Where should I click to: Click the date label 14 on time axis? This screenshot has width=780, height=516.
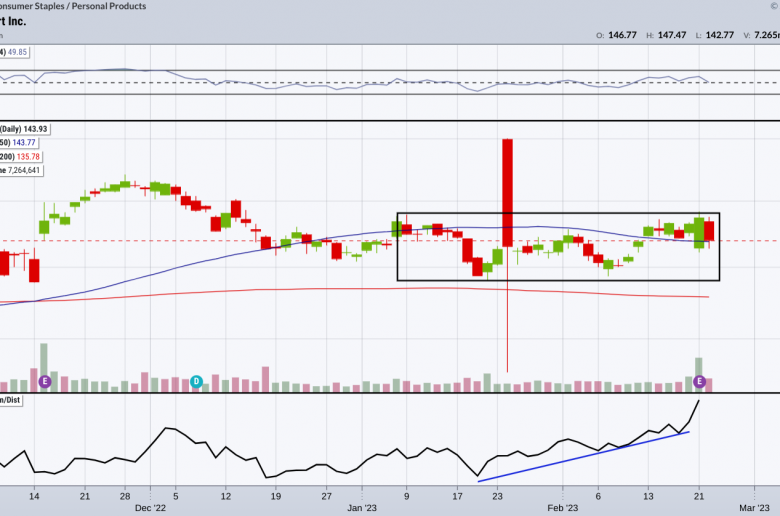tap(34, 496)
